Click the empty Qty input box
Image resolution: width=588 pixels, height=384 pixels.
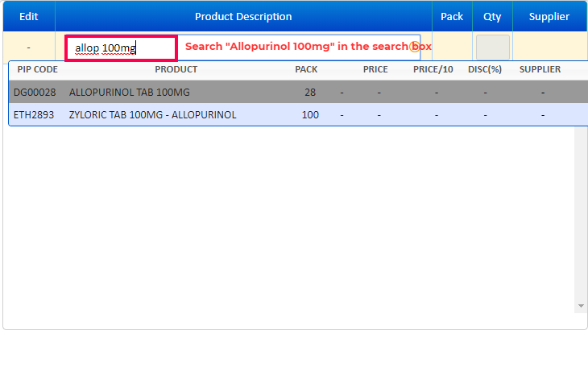click(492, 47)
